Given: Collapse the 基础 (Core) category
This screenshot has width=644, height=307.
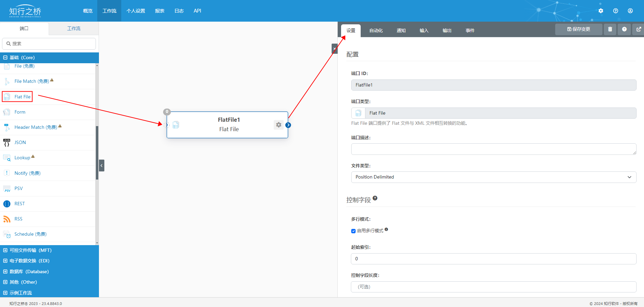Looking at the screenshot, I should (x=5, y=57).
